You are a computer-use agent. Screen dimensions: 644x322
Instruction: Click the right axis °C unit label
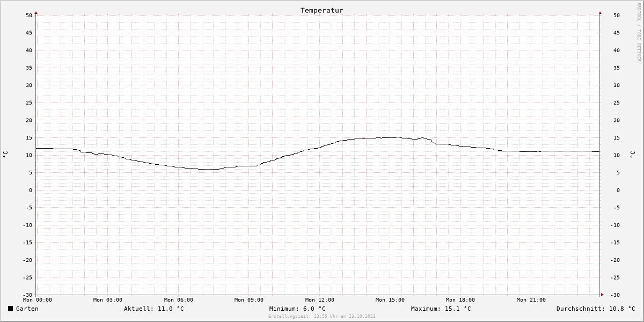pyautogui.click(x=632, y=155)
